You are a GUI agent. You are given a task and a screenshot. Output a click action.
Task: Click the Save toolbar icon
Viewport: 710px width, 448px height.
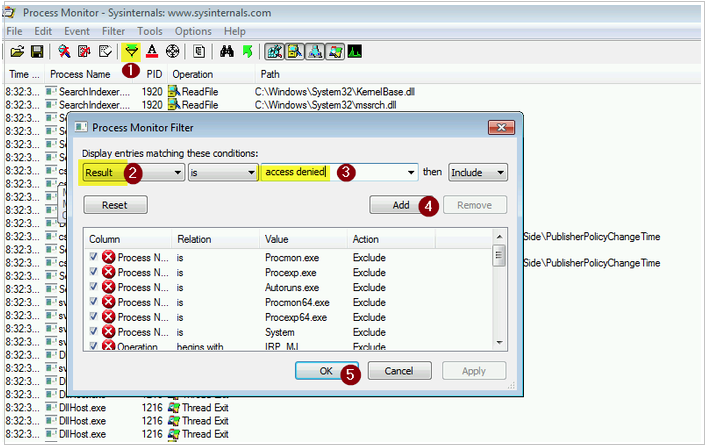coord(37,52)
